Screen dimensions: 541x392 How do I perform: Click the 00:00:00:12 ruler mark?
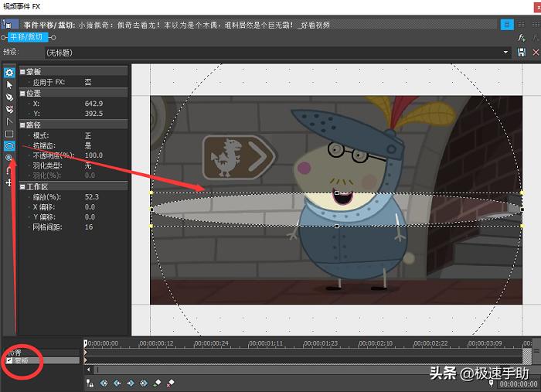pos(156,343)
